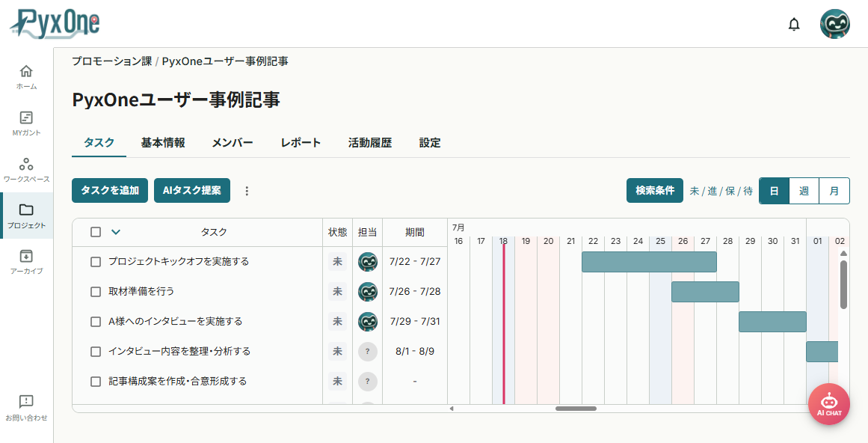The image size is (868, 443).
Task: Click the 未/進/保/待 status filter text
Action: 721,191
